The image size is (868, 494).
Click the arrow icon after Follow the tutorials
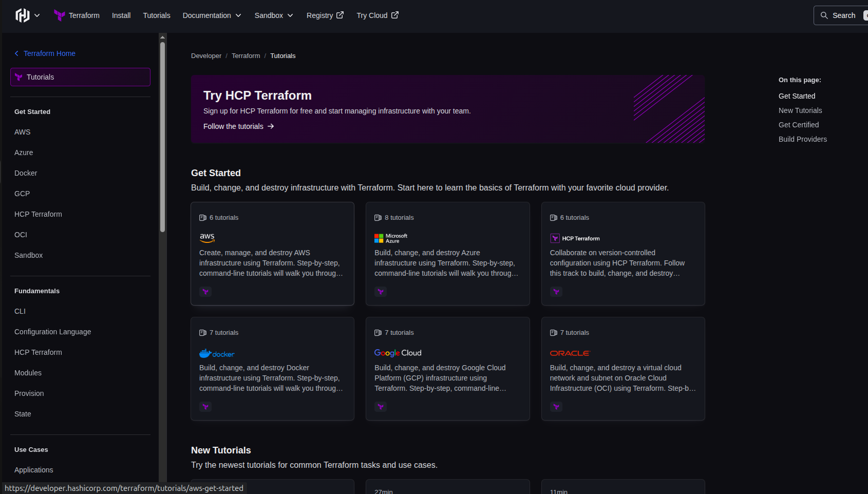point(271,126)
